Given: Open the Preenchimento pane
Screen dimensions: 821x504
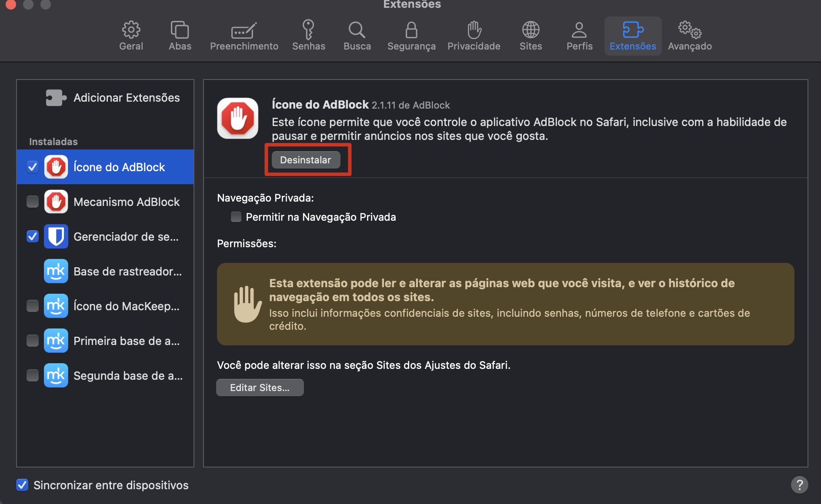Looking at the screenshot, I should coord(244,36).
